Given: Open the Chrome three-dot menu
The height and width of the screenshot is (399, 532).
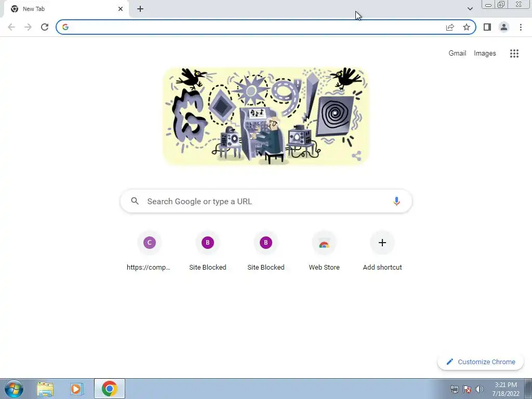Looking at the screenshot, I should pyautogui.click(x=521, y=27).
